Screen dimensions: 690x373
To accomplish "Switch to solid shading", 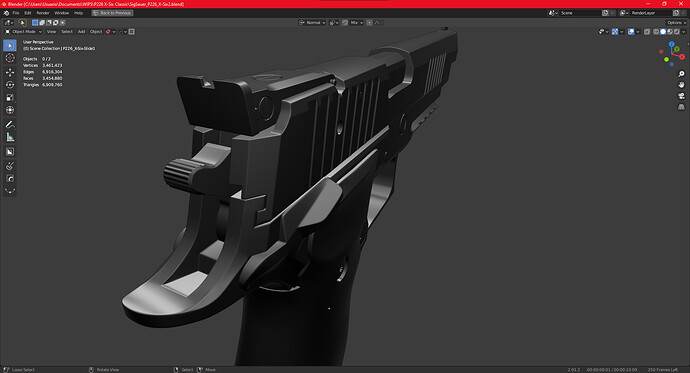I will (x=663, y=32).
